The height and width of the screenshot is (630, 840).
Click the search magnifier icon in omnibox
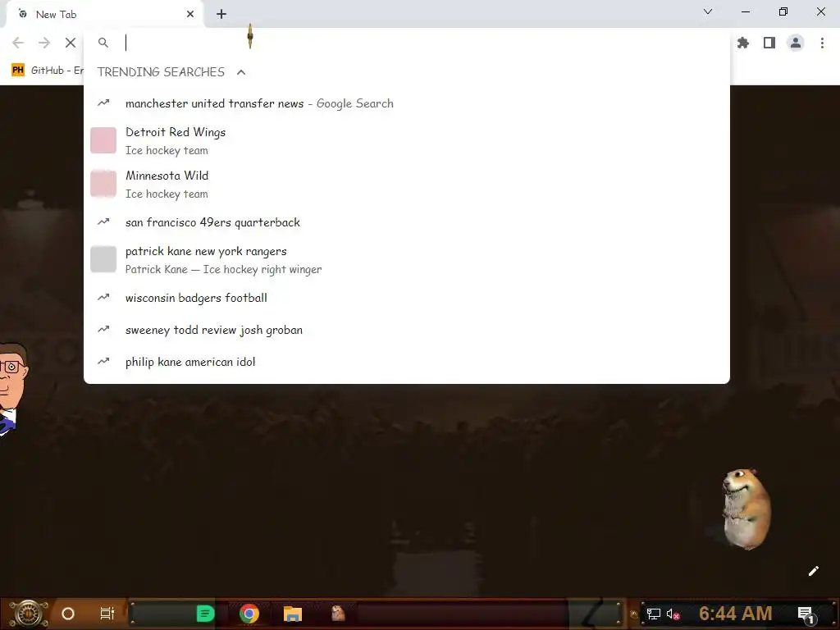103,43
